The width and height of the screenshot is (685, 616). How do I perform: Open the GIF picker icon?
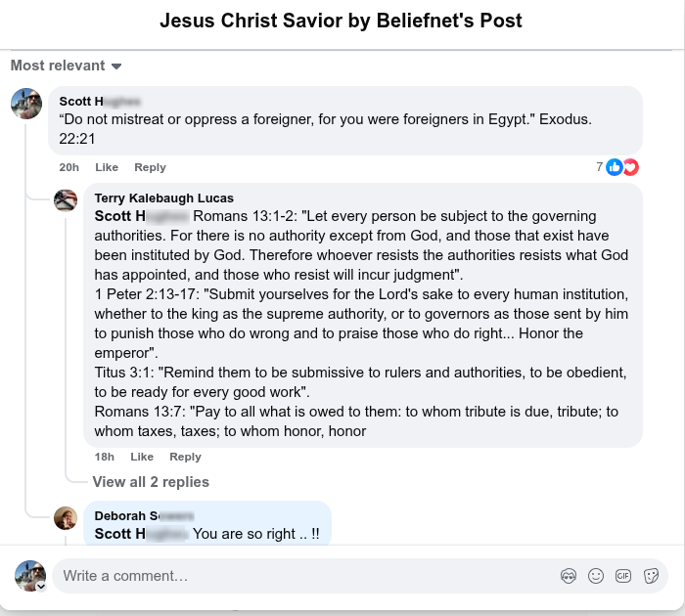tap(622, 576)
